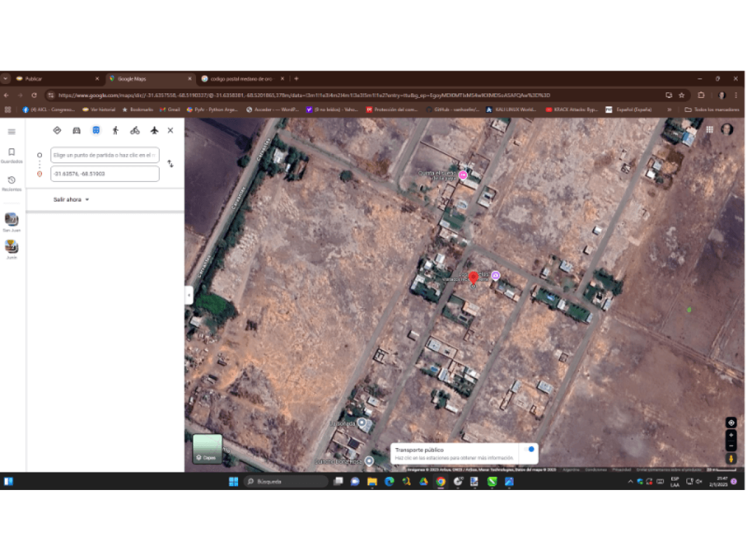The width and height of the screenshot is (747, 560).
Task: Open the Google Maps hamburger menu
Action: tap(11, 131)
